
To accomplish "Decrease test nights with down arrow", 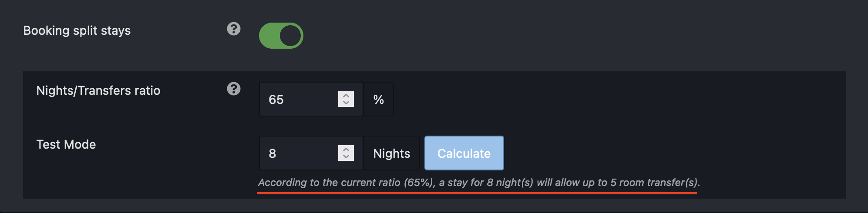I will (x=346, y=157).
